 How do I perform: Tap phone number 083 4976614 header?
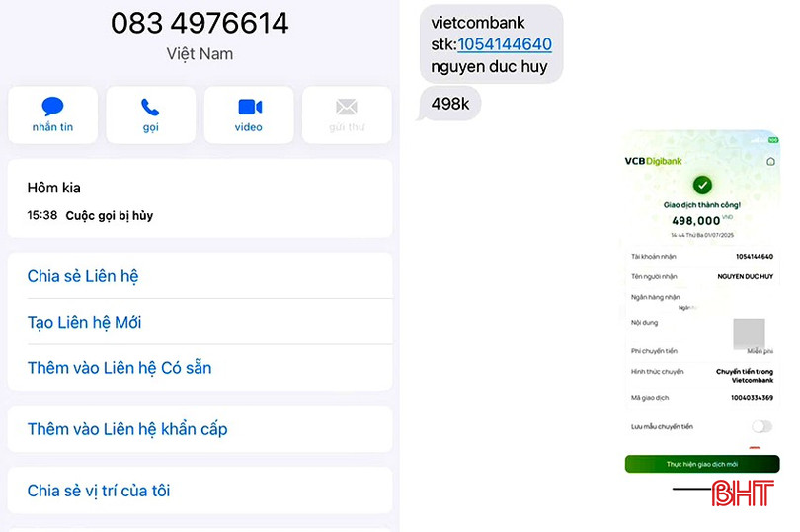(x=200, y=23)
